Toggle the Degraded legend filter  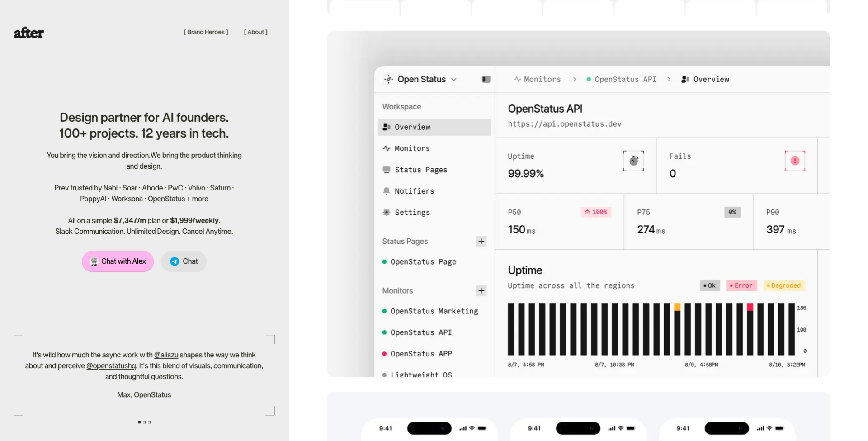(x=784, y=285)
